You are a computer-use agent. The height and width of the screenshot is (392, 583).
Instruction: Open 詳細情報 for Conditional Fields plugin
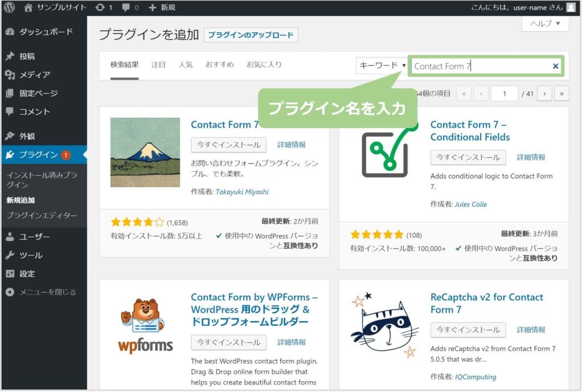pyautogui.click(x=531, y=158)
